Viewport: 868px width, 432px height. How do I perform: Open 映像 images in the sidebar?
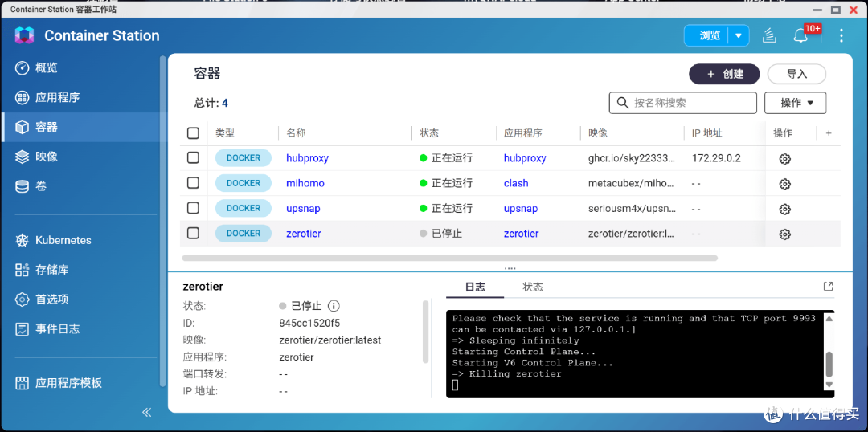83,157
